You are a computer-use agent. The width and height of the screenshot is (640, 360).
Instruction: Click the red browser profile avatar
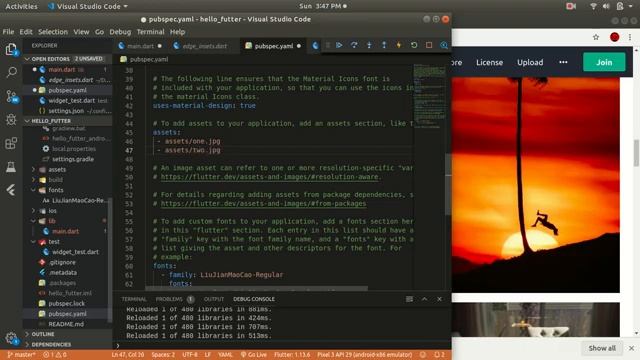pos(614,37)
